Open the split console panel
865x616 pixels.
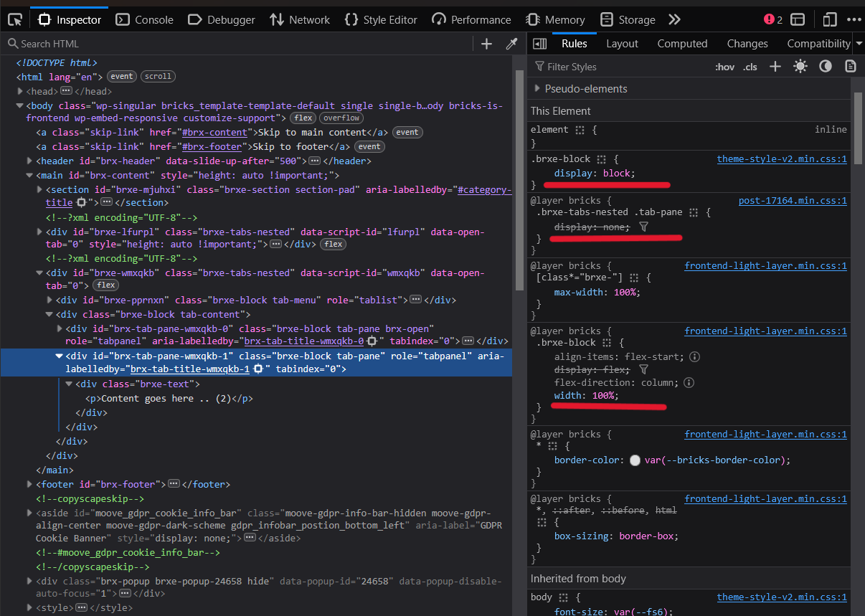pos(798,19)
